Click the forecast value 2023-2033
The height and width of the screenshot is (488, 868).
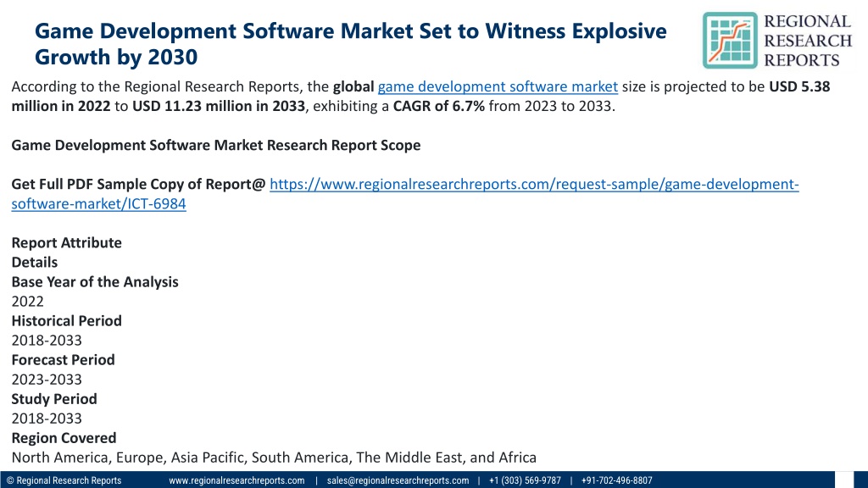click(x=47, y=380)
